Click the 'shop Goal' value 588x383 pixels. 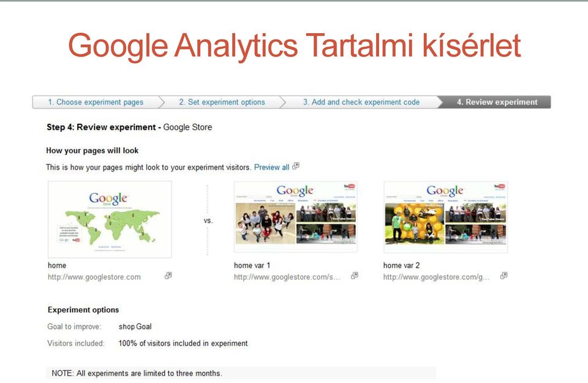coord(135,327)
